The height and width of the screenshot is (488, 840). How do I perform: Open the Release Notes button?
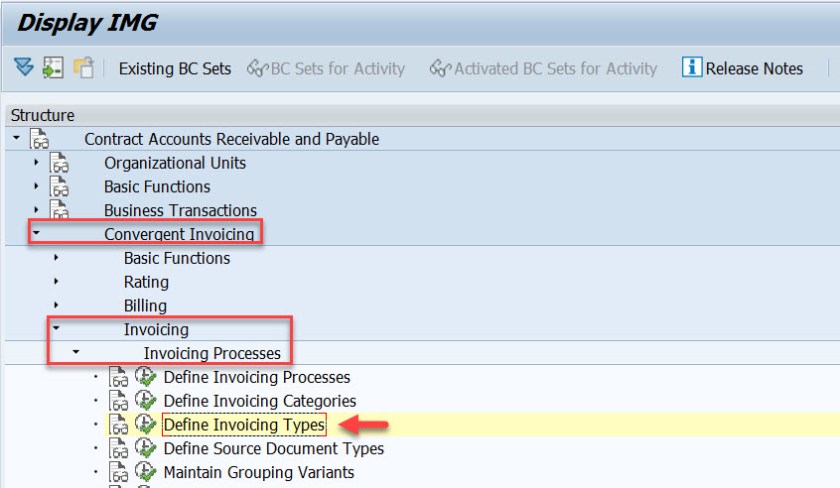753,69
